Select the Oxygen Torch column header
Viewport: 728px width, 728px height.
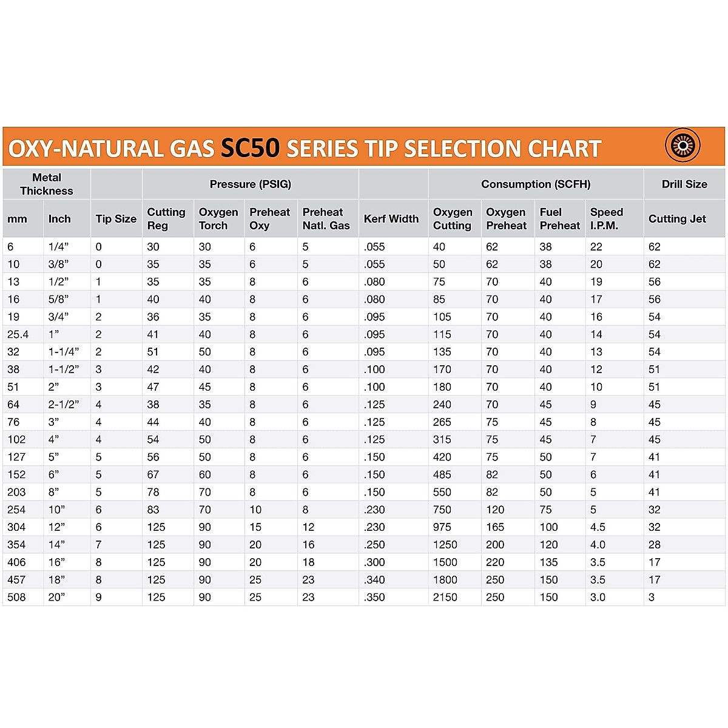(x=218, y=219)
